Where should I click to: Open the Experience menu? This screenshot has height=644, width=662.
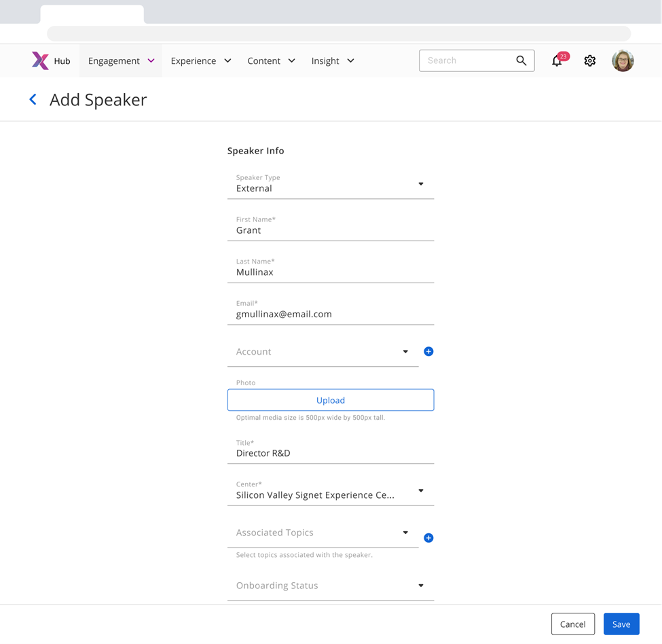point(200,61)
